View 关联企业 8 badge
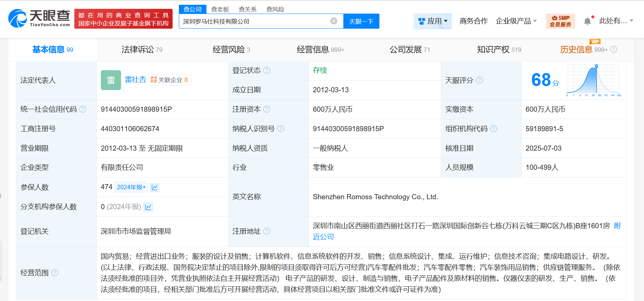 (x=169, y=80)
